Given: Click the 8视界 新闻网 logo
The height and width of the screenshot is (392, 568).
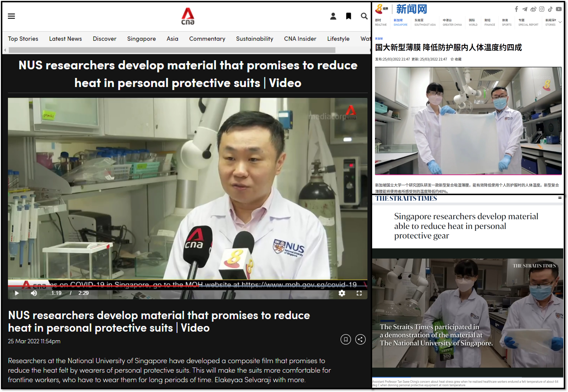Looking at the screenshot, I should pyautogui.click(x=401, y=9).
